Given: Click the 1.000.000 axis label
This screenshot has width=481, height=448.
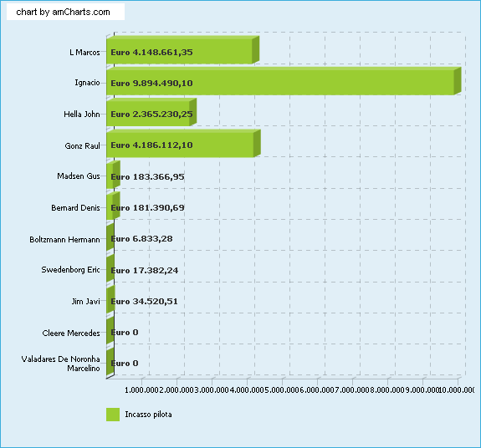Looking at the screenshot, I should coord(141,390).
